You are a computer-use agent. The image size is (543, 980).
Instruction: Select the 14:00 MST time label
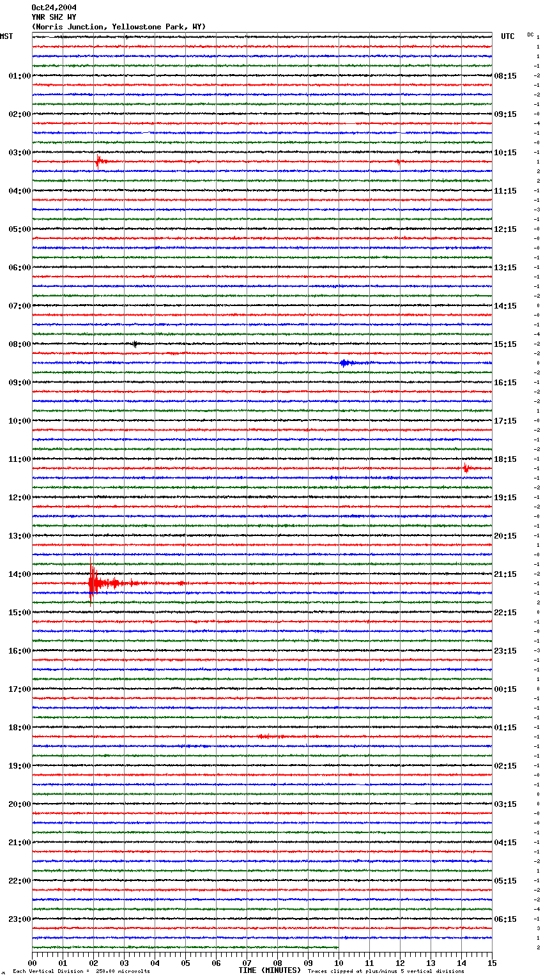coord(20,574)
